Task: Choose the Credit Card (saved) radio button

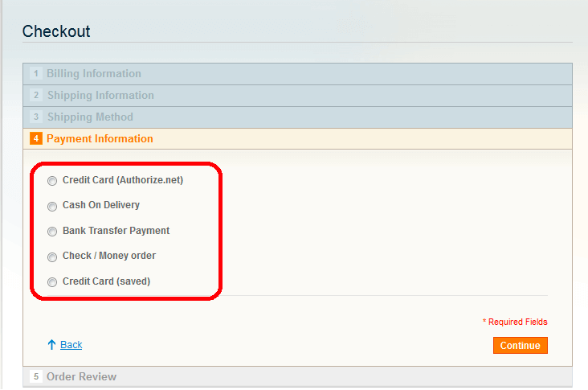Action: coord(53,282)
